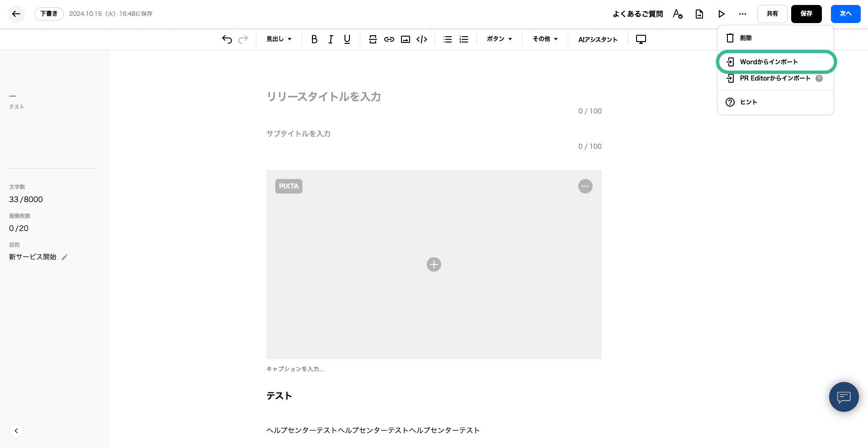Open the three-dot more options menu in header
Image resolution: width=868 pixels, height=448 pixels.
(x=743, y=14)
